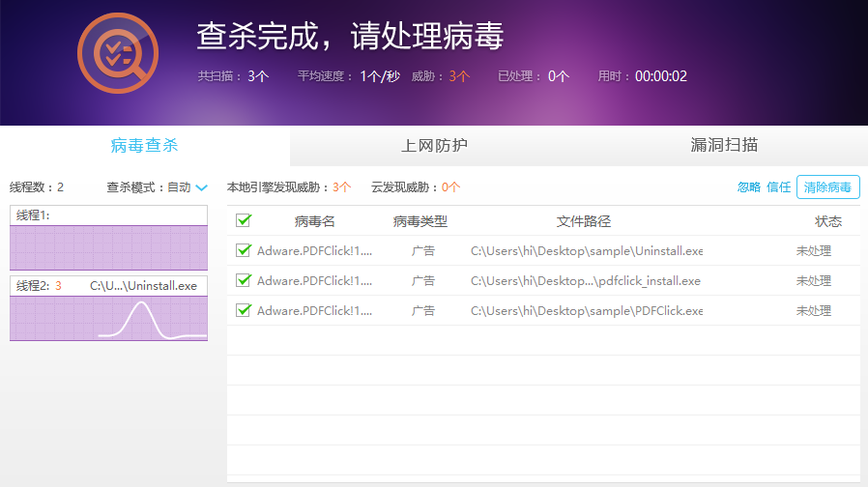Image resolution: width=868 pixels, height=487 pixels.
Task: Sort by the 病毒类型 column header
Action: click(x=420, y=221)
